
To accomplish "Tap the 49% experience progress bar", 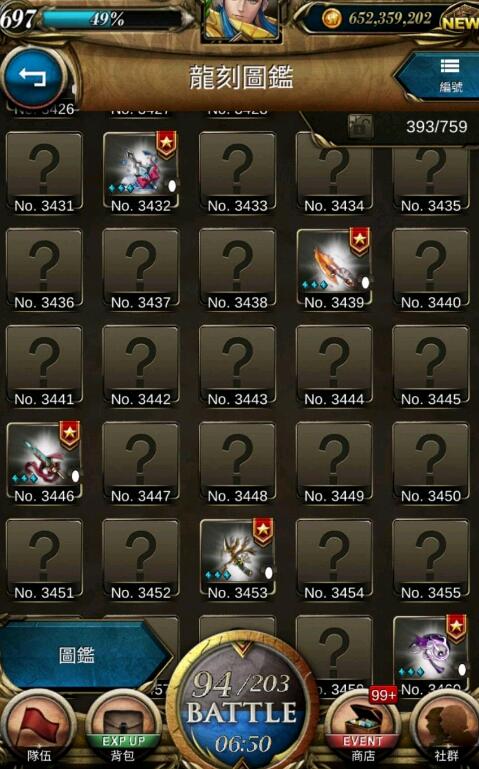I will [x=114, y=19].
